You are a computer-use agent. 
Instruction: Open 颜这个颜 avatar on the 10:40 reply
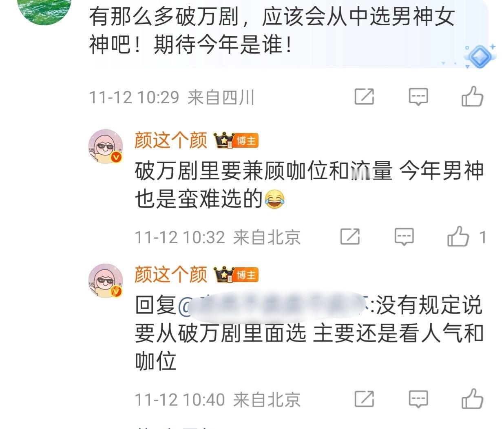pyautogui.click(x=106, y=281)
